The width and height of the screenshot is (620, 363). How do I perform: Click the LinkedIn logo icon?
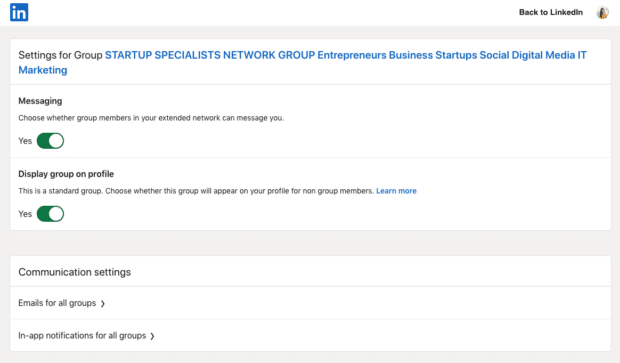tap(19, 12)
